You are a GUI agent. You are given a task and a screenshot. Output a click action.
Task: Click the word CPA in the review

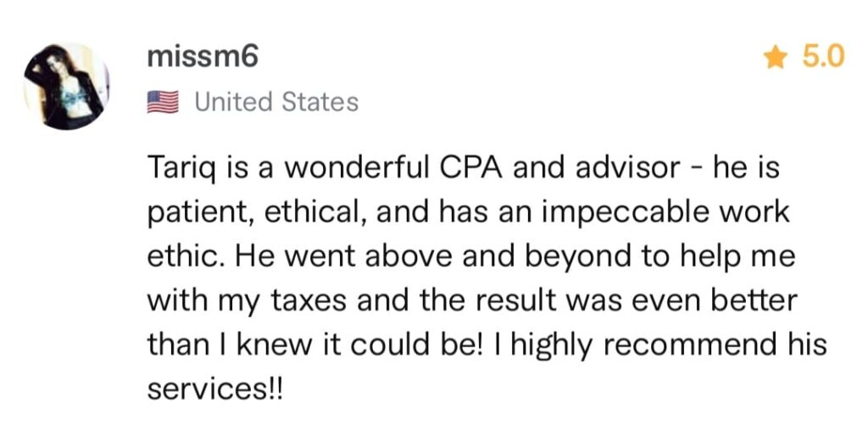point(471,168)
